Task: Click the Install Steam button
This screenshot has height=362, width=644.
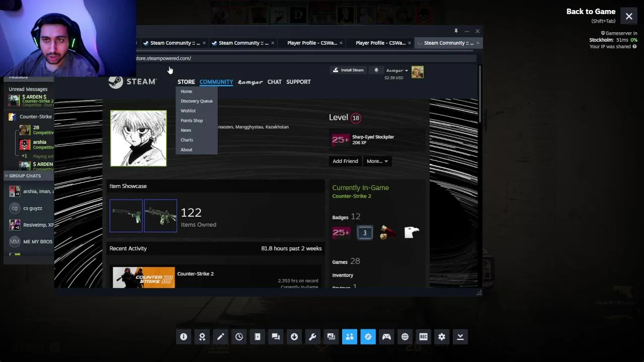Action: tap(348, 70)
